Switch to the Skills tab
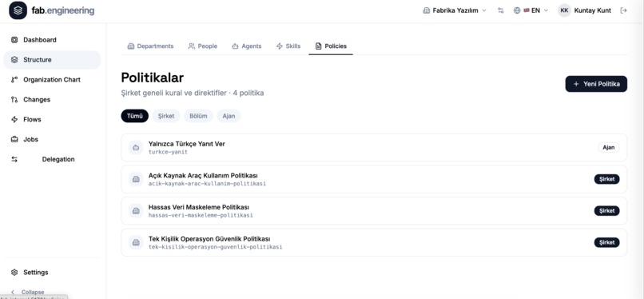The width and height of the screenshot is (644, 299). [288, 46]
